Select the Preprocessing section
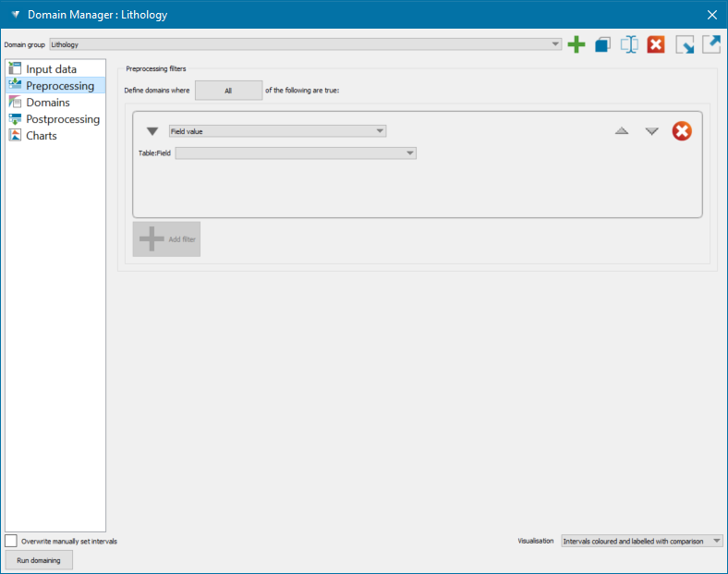 55,85
